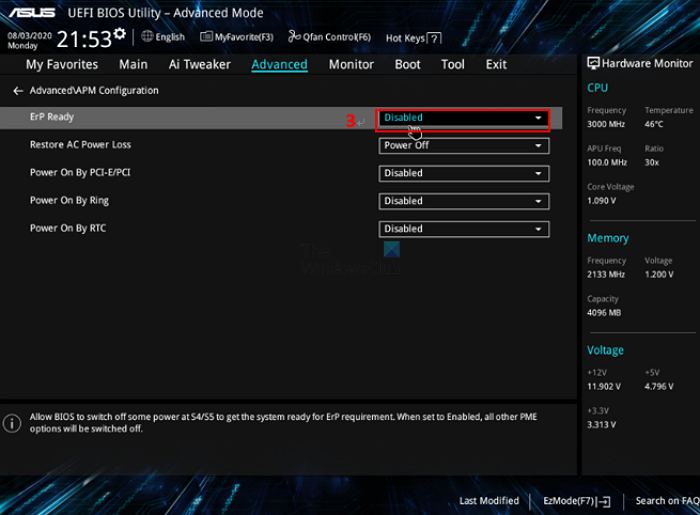
Task: Click the 30x ratio value
Action: click(x=652, y=162)
